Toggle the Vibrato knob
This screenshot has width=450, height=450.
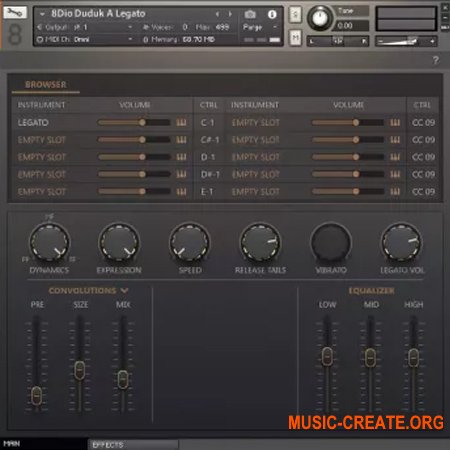pos(331,243)
